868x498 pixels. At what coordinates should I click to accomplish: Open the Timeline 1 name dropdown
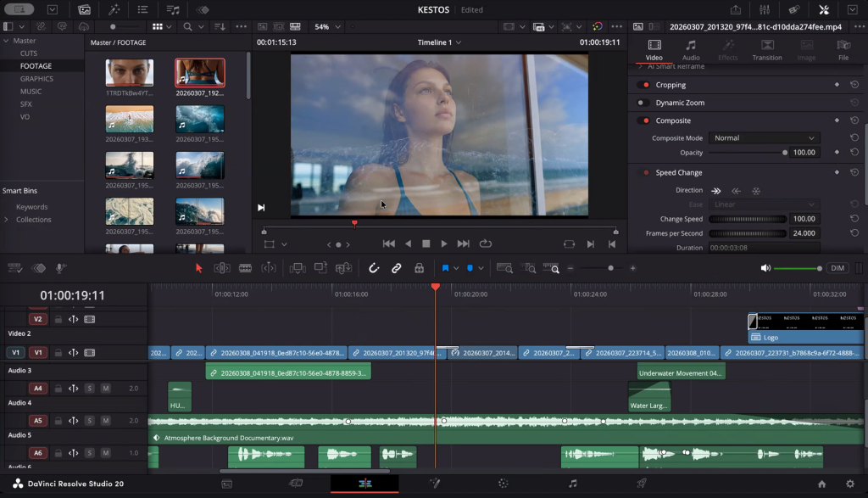441,42
